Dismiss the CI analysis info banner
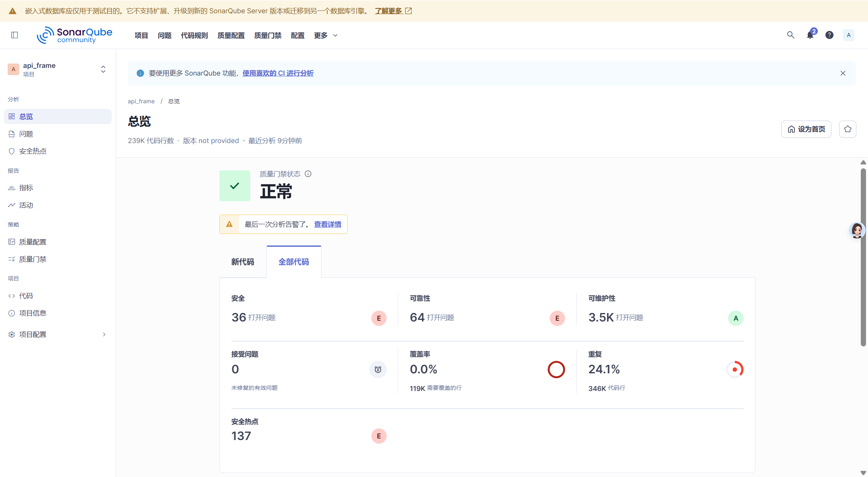The image size is (868, 477). (843, 73)
